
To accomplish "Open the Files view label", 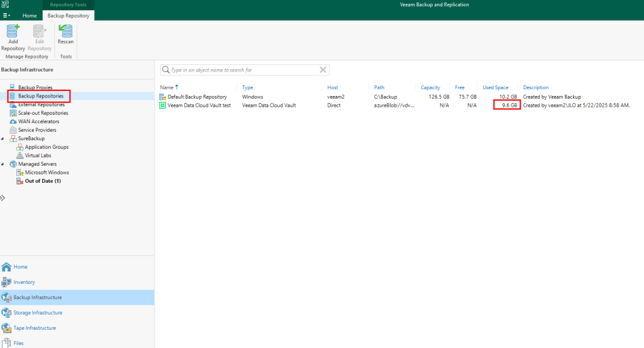I will pos(18,343).
